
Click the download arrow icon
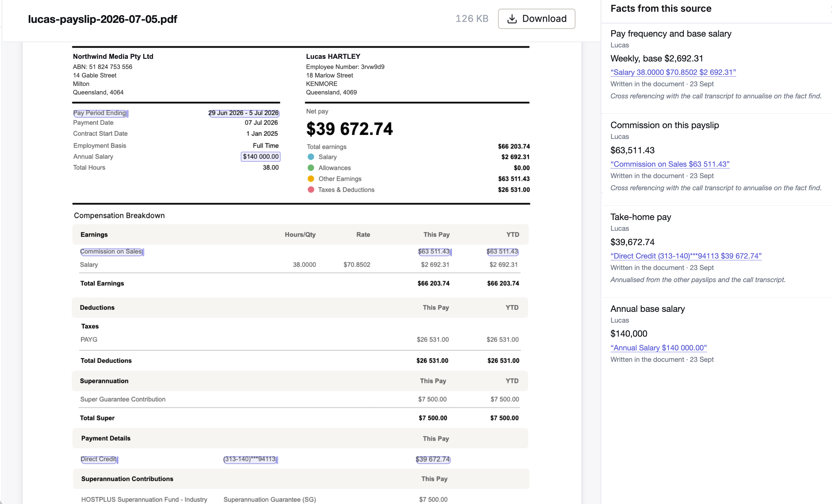[x=512, y=19]
